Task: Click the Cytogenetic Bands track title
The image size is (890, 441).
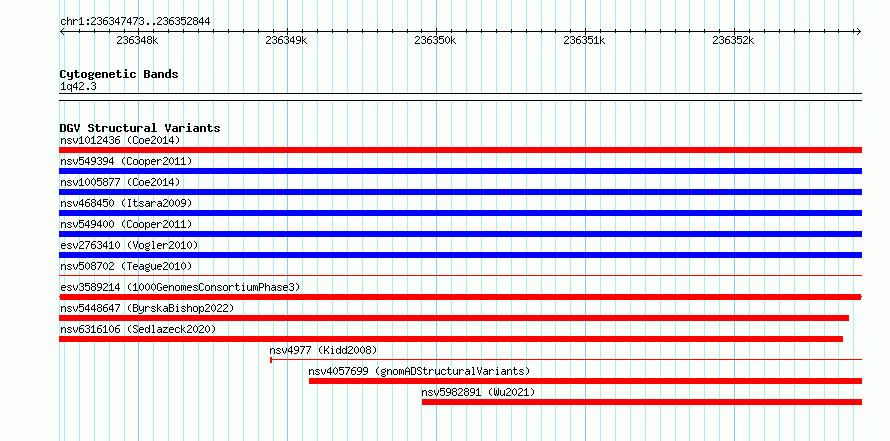Action: coord(119,74)
